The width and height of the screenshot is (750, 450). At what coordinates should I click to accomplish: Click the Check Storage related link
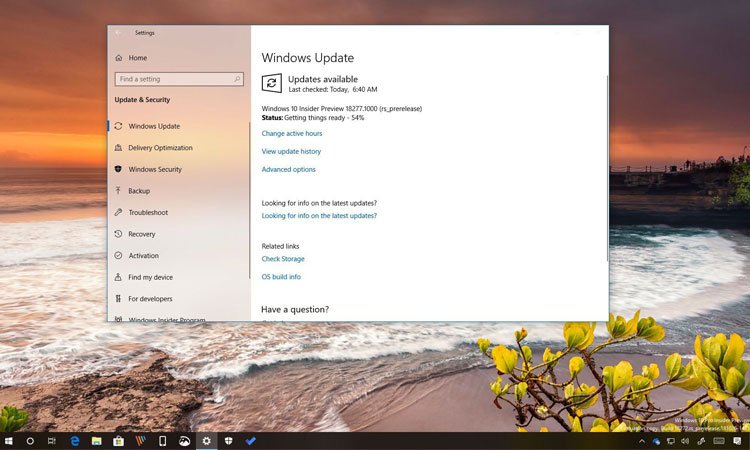[x=283, y=259]
